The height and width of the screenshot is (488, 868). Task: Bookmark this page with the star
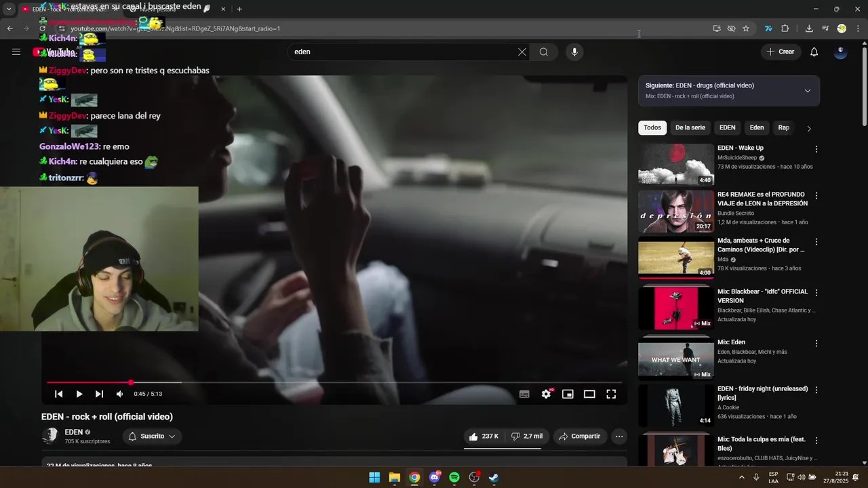pos(746,28)
